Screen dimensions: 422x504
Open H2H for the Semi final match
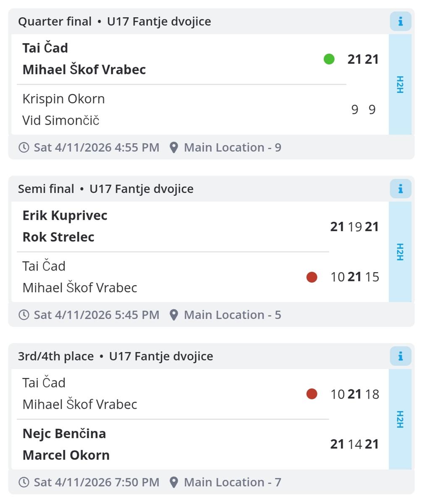point(400,252)
